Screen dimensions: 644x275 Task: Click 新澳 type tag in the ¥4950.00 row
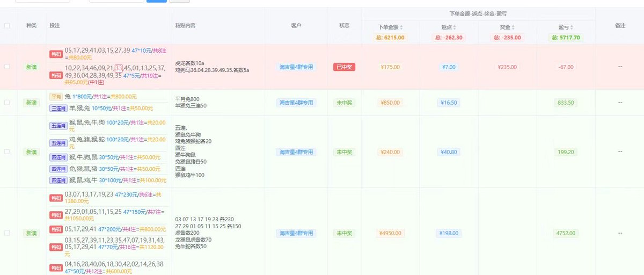[32, 233]
